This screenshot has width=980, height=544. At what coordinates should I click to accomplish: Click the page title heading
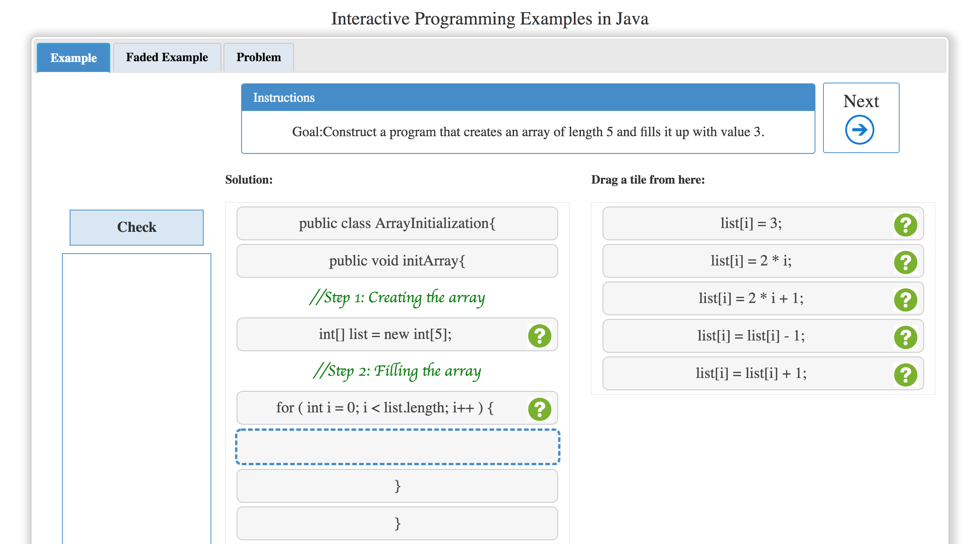click(490, 18)
